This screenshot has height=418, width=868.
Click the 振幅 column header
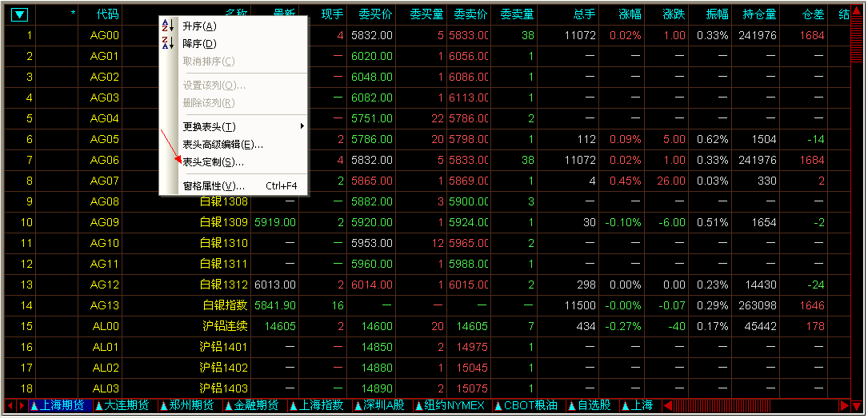tap(717, 15)
